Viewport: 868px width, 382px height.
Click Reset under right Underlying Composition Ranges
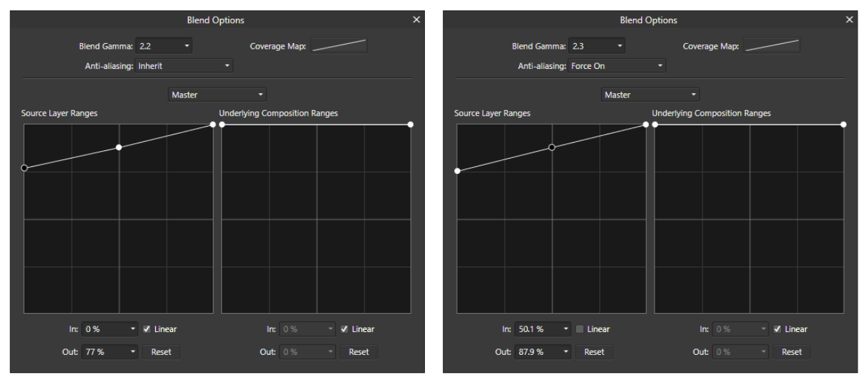pos(791,352)
